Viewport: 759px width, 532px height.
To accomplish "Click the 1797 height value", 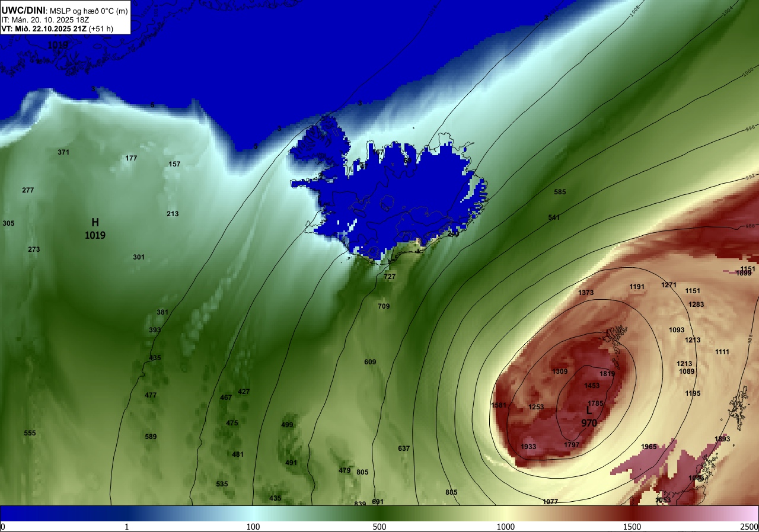I will click(x=572, y=445).
